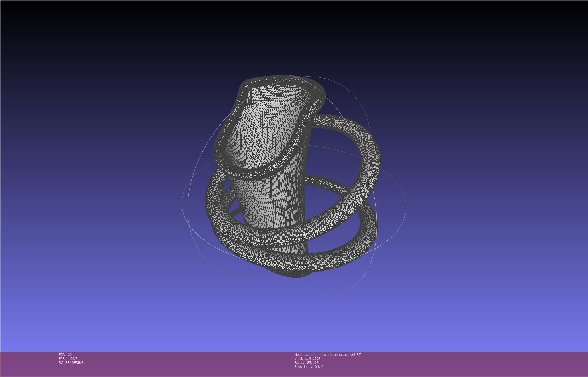This screenshot has height=377, width=588.
Task: Click the small strut behind the rings
Action: (235, 212)
